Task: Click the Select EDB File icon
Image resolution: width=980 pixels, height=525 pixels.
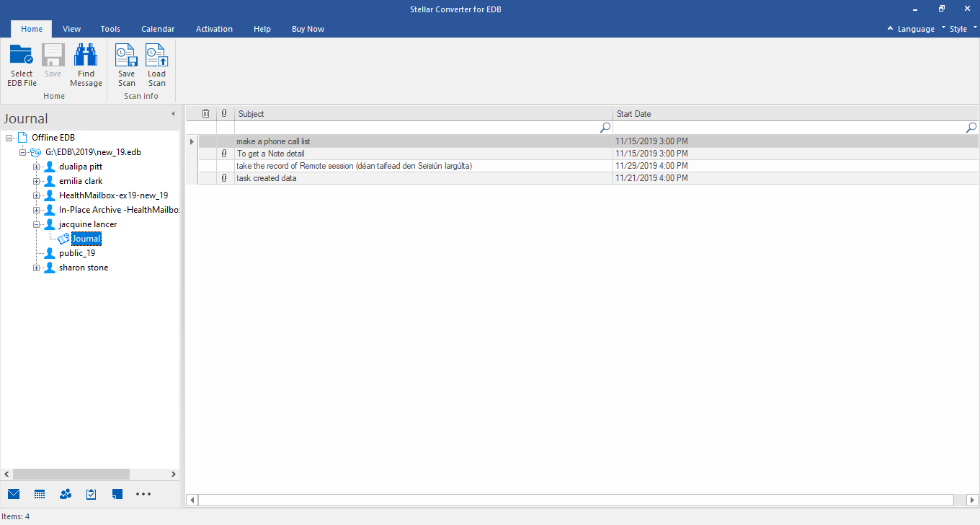Action: pyautogui.click(x=22, y=55)
